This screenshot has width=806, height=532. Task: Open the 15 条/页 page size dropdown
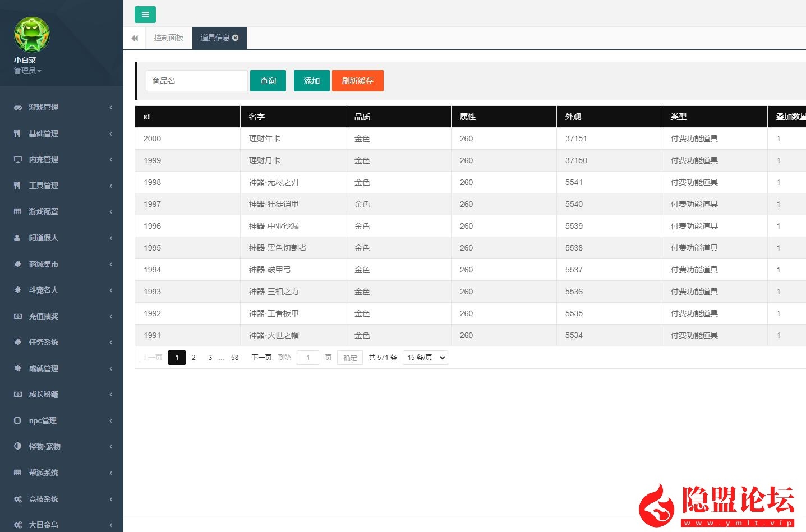[425, 358]
